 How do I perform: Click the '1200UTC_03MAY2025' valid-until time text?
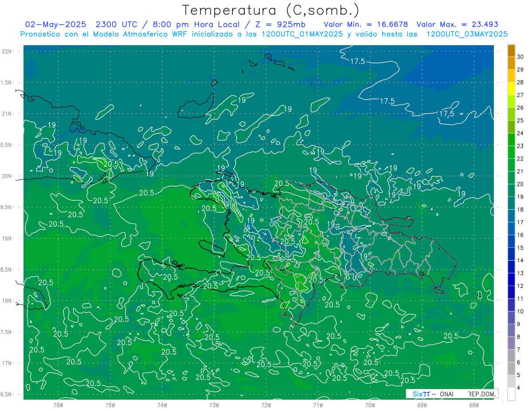click(467, 34)
